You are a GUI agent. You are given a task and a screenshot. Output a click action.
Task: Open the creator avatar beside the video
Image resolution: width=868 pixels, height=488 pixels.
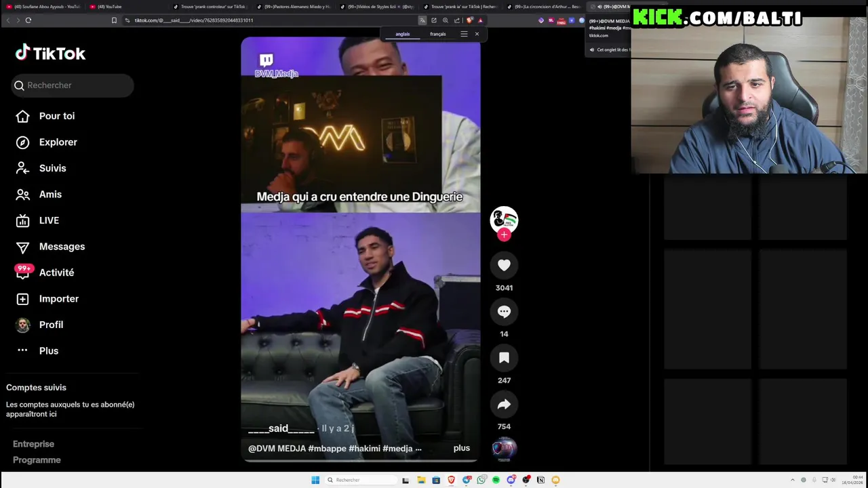[x=504, y=219]
